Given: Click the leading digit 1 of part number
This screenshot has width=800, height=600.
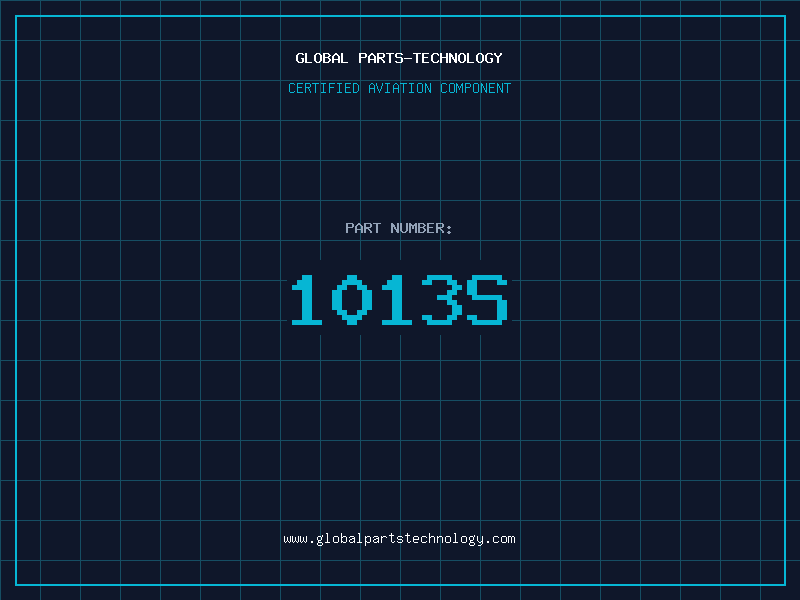Looking at the screenshot, I should point(307,299).
